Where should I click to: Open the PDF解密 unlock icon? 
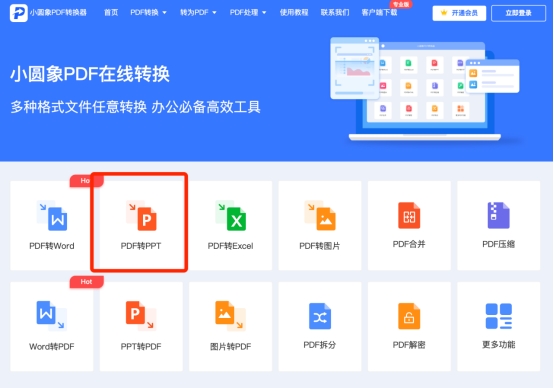(409, 316)
